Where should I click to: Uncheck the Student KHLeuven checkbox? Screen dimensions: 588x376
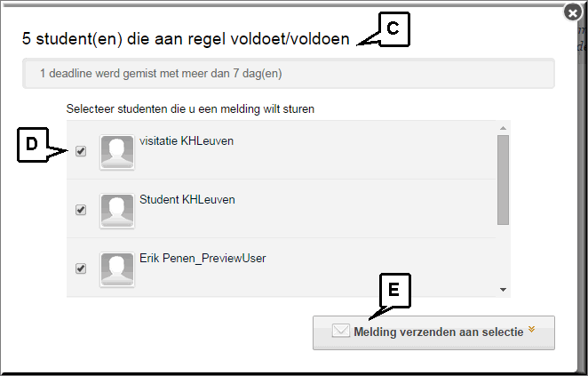(x=81, y=210)
